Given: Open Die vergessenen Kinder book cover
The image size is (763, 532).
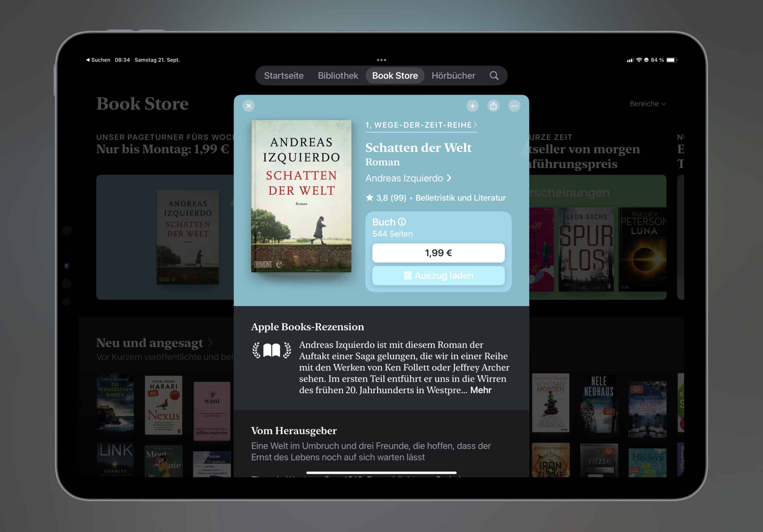Looking at the screenshot, I should pyautogui.click(x=115, y=403).
